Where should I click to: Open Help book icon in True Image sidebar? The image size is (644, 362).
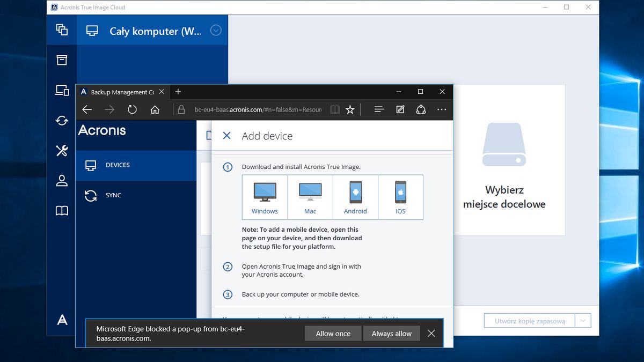[x=62, y=211]
